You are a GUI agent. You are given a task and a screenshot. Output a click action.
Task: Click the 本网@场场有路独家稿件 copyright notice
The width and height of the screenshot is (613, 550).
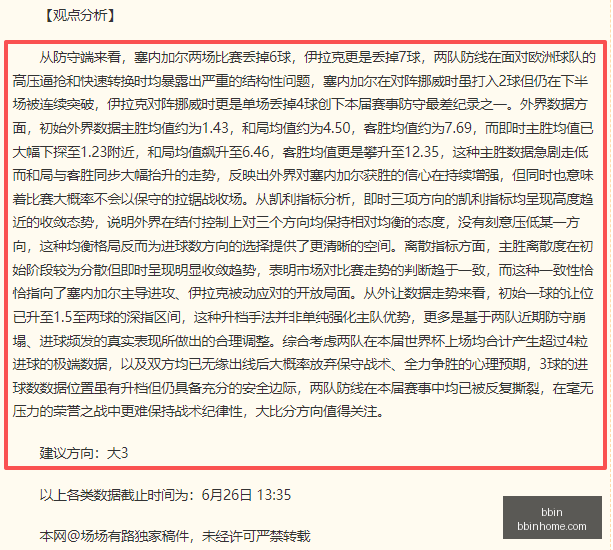pos(175,536)
